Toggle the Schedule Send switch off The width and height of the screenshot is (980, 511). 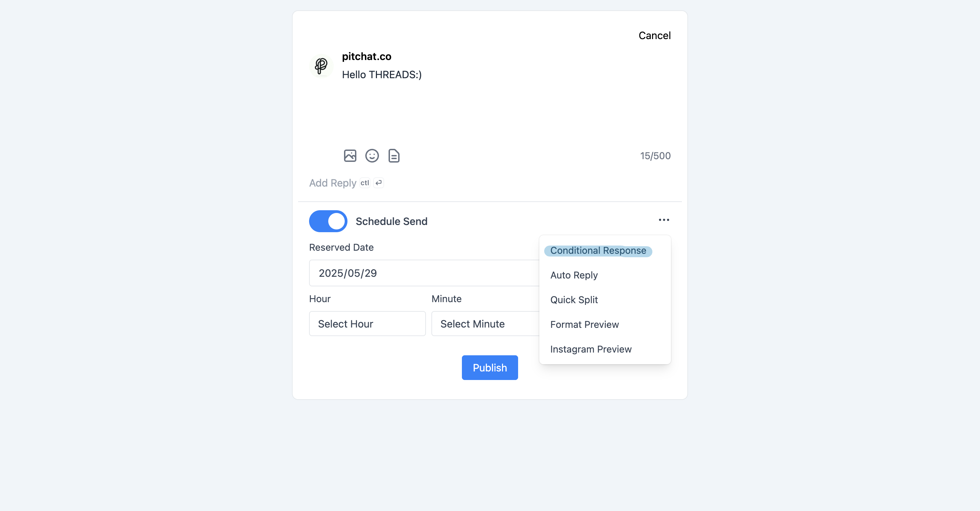click(x=328, y=221)
